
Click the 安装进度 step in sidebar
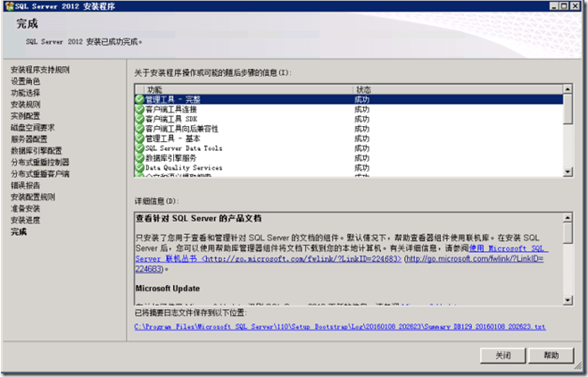[x=25, y=221]
